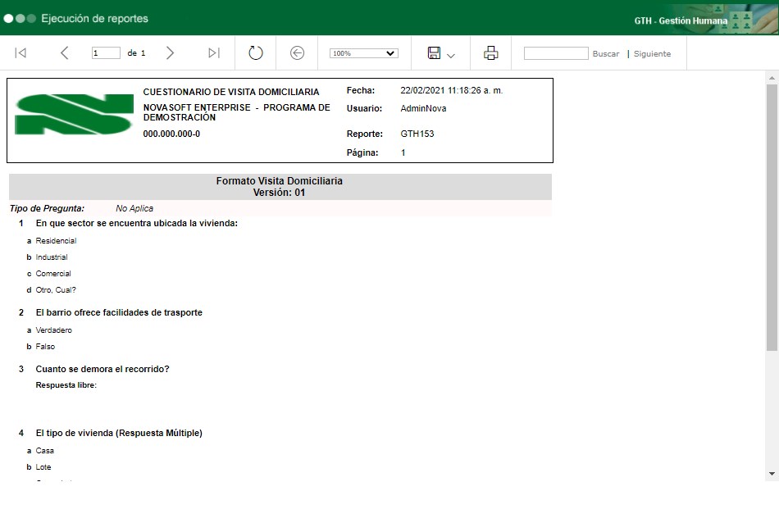Go to the previous report page
779x532 pixels.
click(65, 53)
